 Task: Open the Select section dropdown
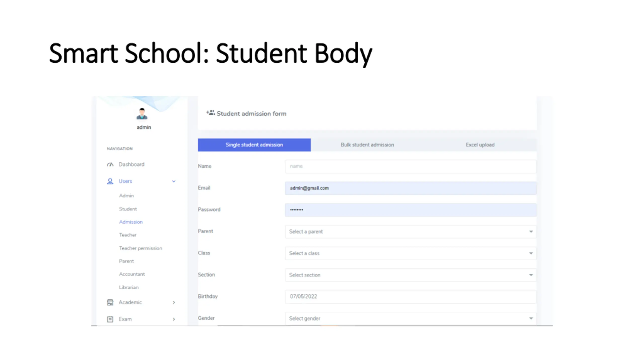410,275
